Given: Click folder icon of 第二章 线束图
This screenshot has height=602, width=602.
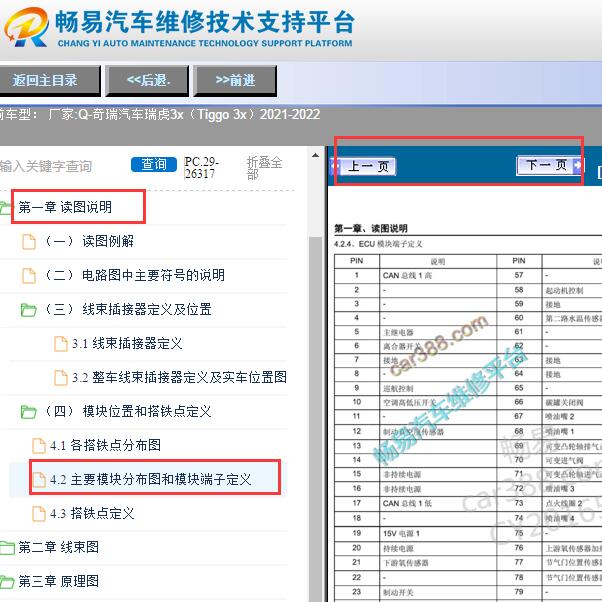Looking at the screenshot, I should (x=7, y=548).
